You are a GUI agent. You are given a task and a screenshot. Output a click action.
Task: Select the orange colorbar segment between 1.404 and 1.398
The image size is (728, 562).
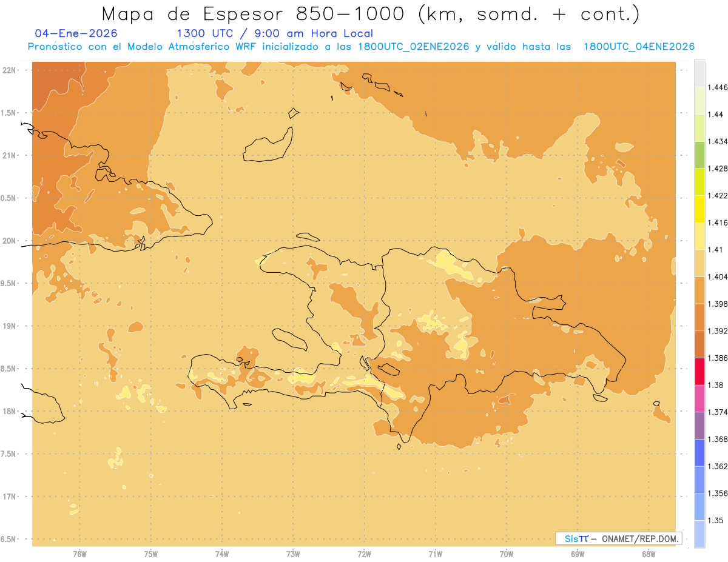pyautogui.click(x=699, y=290)
